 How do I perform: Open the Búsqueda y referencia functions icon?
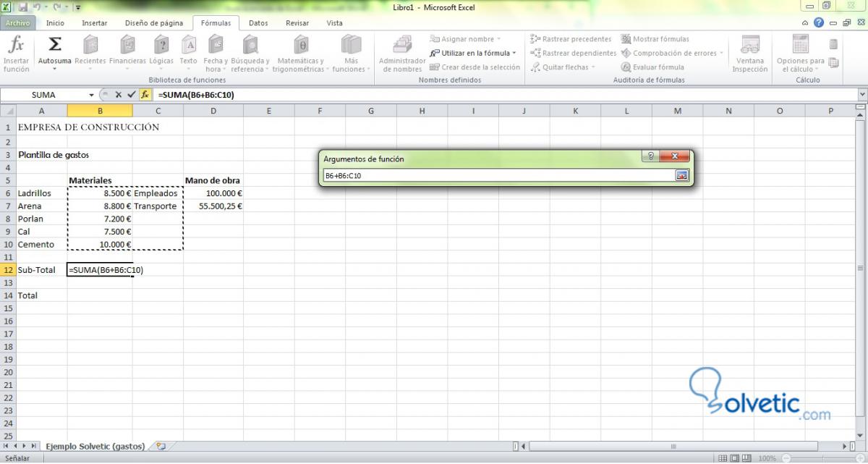250,45
